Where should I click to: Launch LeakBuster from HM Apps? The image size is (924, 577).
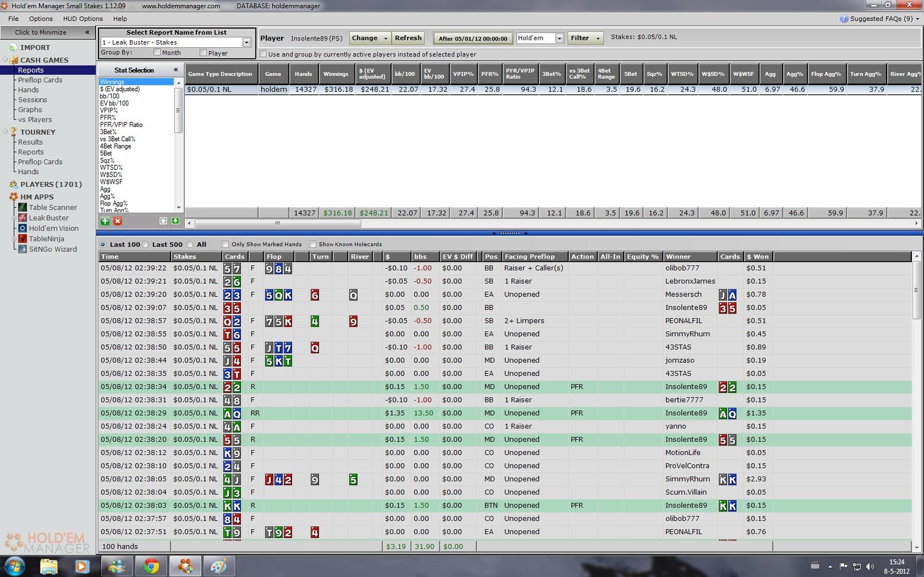tap(48, 218)
